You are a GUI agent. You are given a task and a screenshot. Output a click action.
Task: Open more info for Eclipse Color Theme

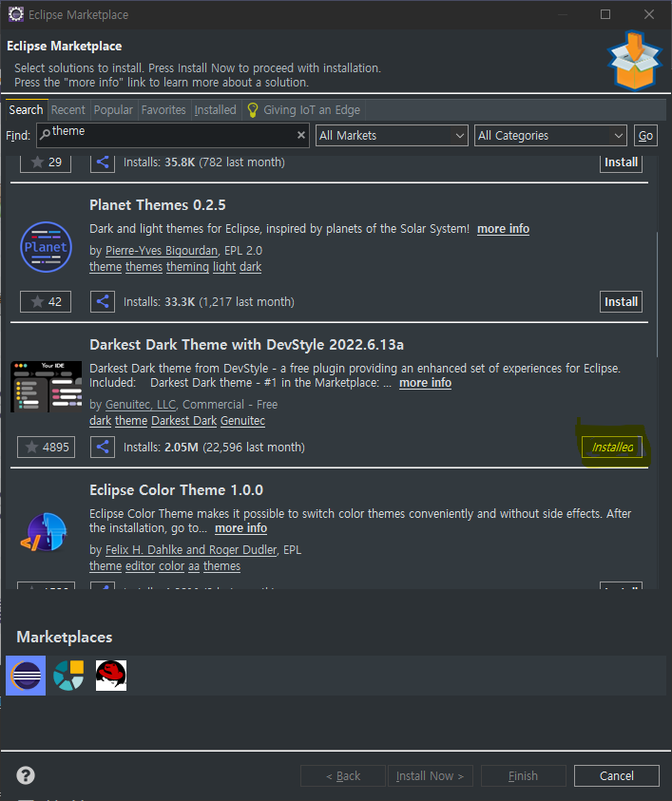point(240,527)
